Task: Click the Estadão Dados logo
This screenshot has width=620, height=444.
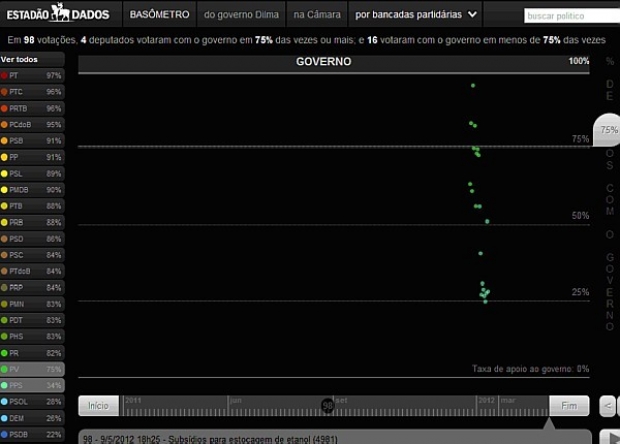Action: coord(59,14)
